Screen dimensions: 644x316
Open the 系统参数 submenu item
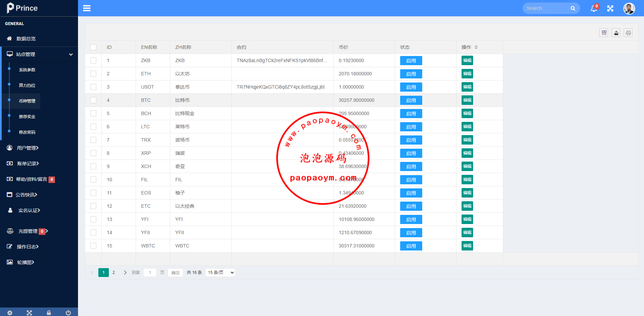pos(27,70)
